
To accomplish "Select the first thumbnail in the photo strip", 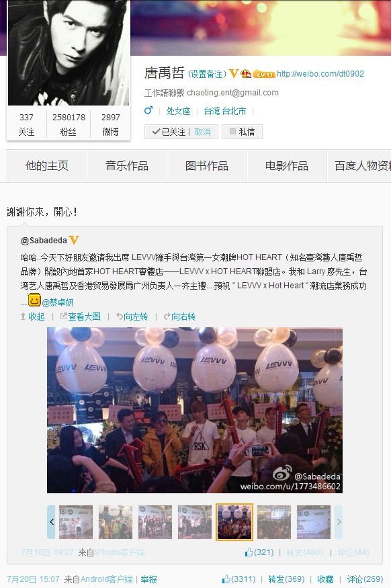I will click(76, 521).
